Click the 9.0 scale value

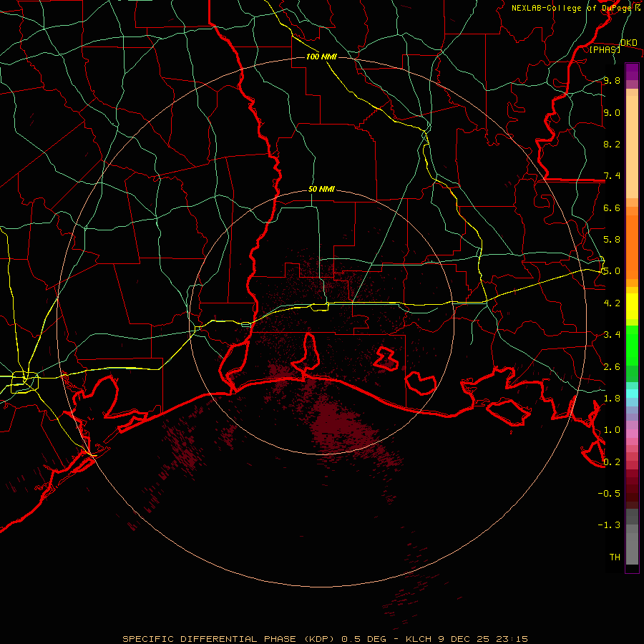pos(612,112)
